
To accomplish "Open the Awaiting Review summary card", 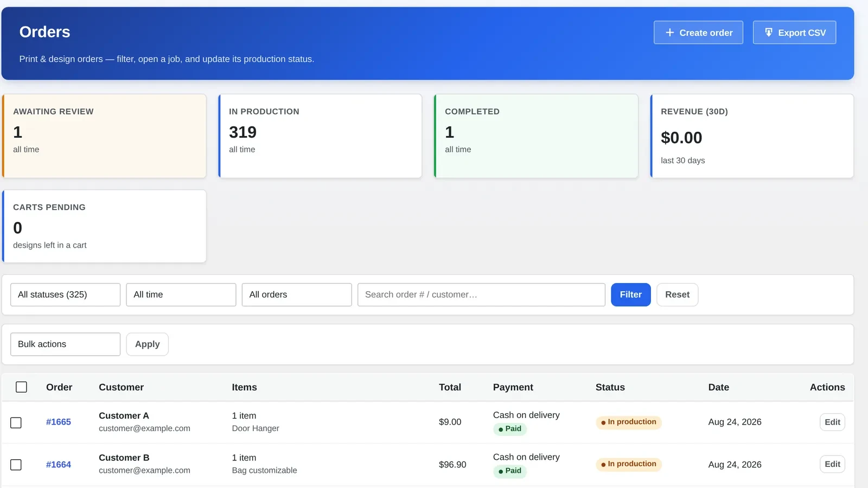I will coord(104,136).
